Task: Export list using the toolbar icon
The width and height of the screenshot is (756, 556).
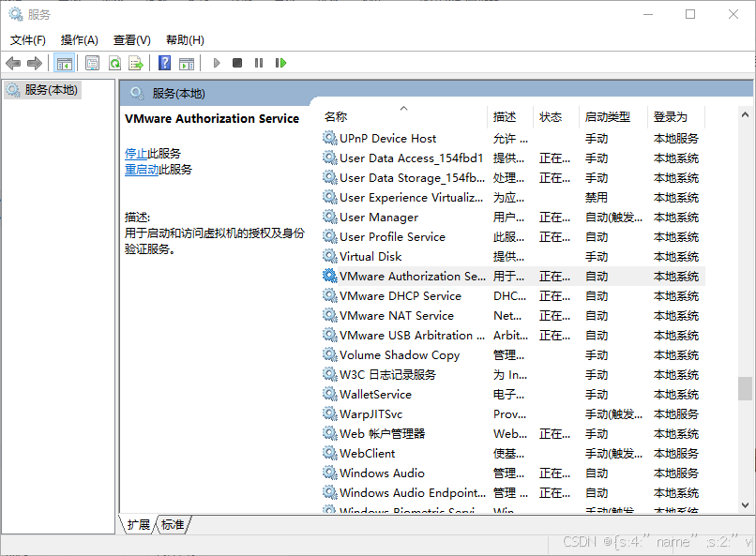Action: point(136,63)
